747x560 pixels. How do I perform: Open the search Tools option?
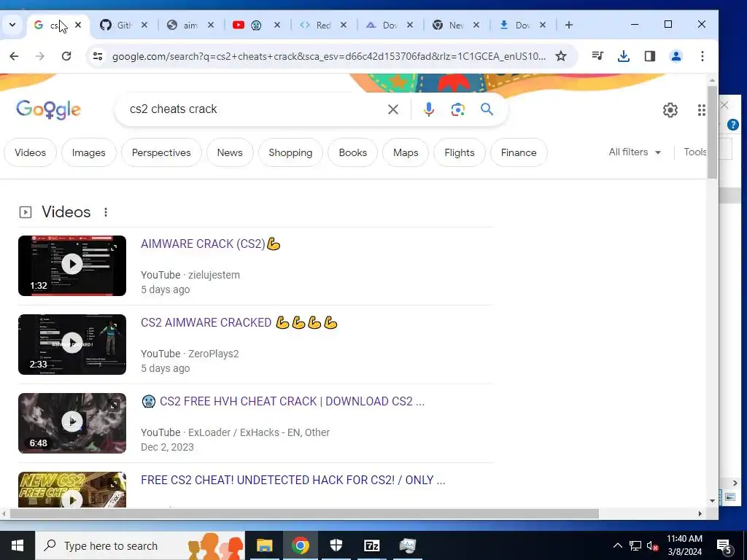(694, 152)
